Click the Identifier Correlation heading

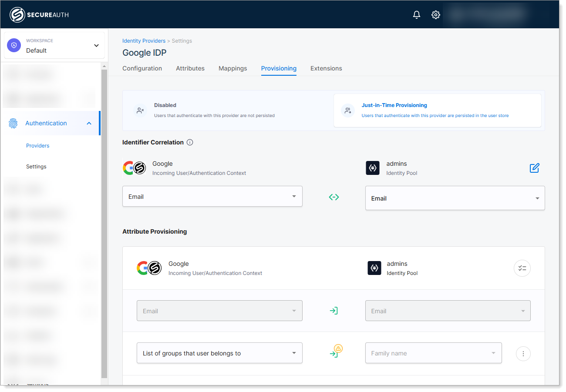(x=153, y=142)
